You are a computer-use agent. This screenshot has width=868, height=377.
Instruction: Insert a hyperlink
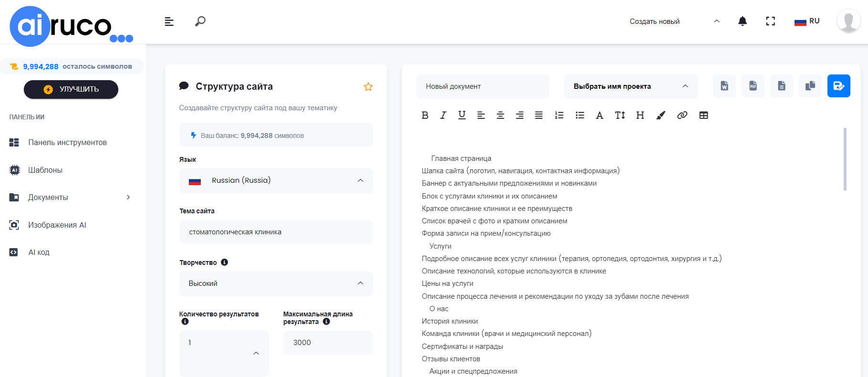pos(682,115)
